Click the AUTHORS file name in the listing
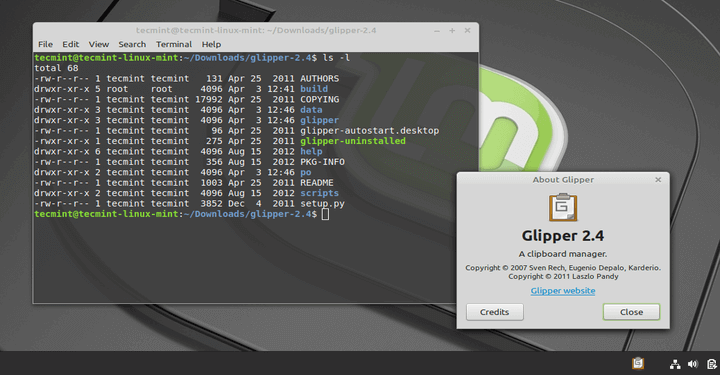Viewport: 720px width, 375px height. click(320, 78)
